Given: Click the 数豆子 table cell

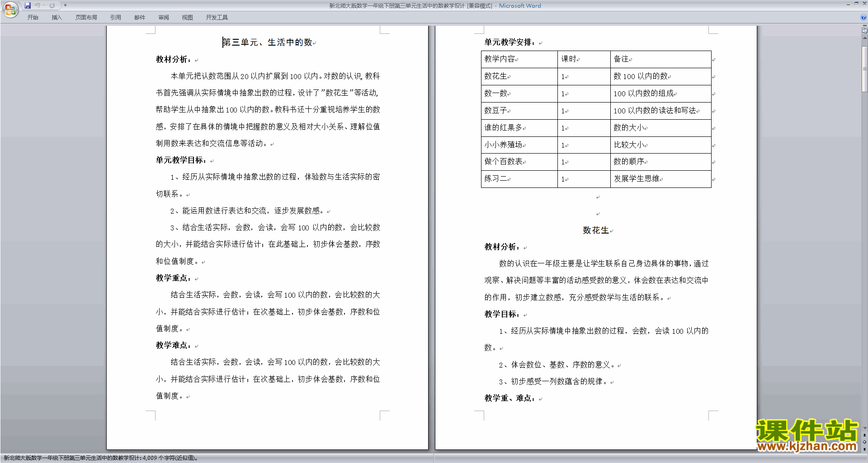Looking at the screenshot, I should click(x=519, y=111).
